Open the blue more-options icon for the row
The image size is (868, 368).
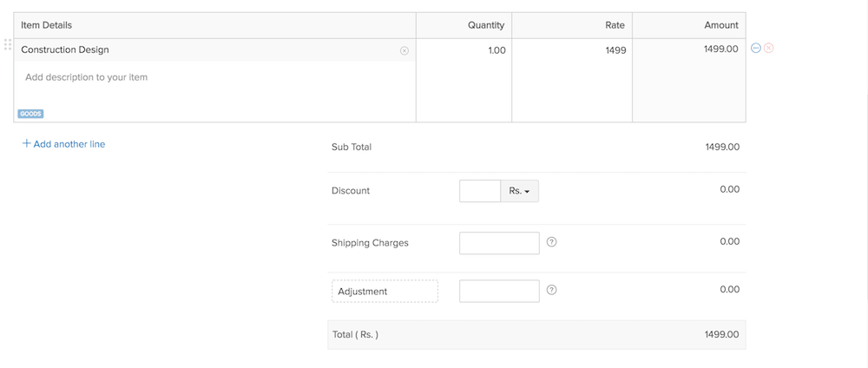pos(755,49)
